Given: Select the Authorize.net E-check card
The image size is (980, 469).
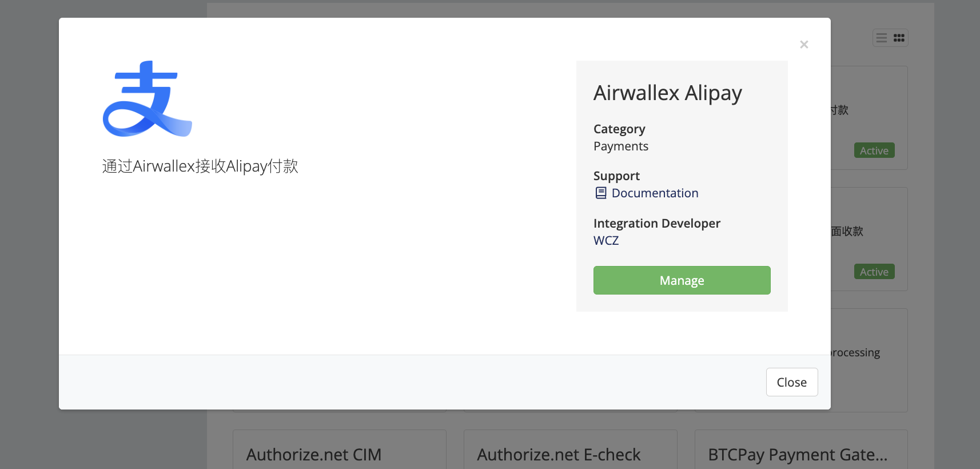Looking at the screenshot, I should (559, 454).
